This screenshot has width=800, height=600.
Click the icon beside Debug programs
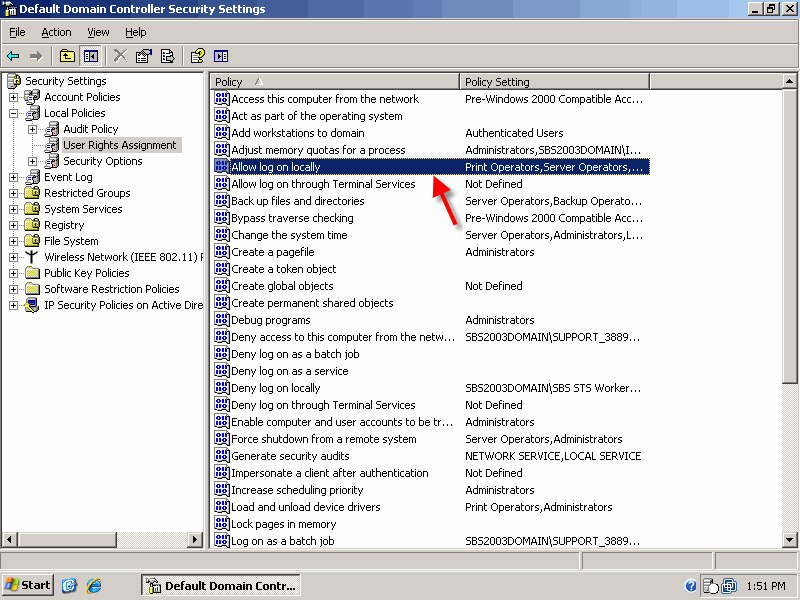click(221, 320)
